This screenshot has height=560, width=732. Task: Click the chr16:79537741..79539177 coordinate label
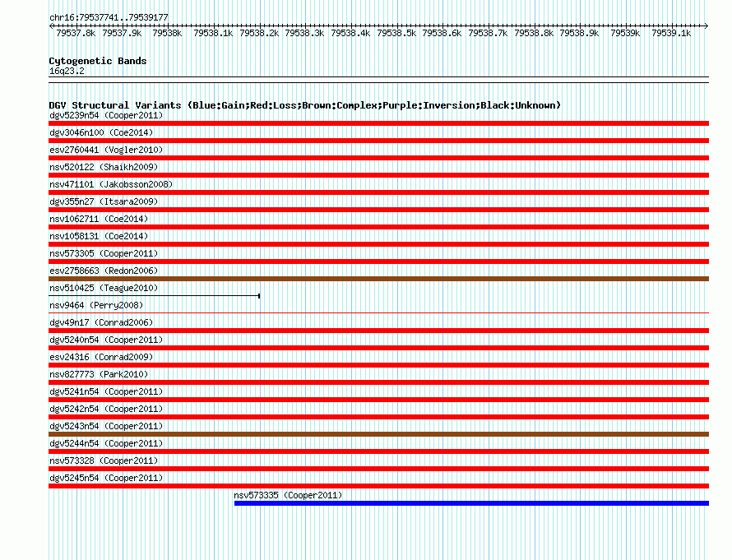109,17
